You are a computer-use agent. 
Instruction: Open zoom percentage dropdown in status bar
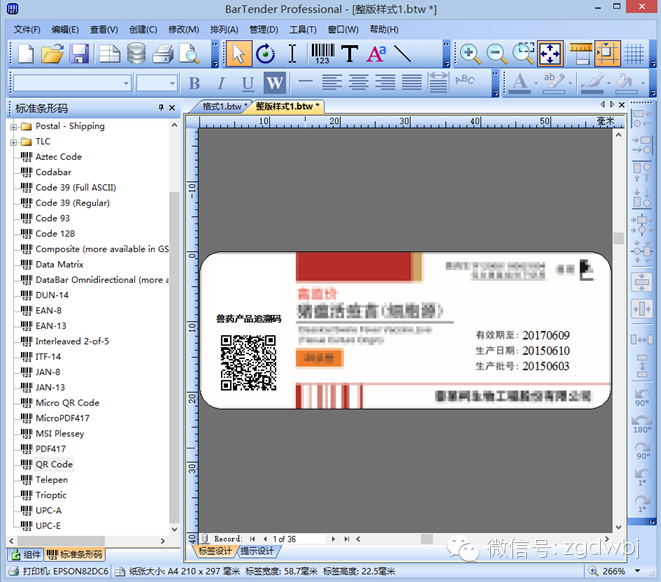[x=637, y=571]
